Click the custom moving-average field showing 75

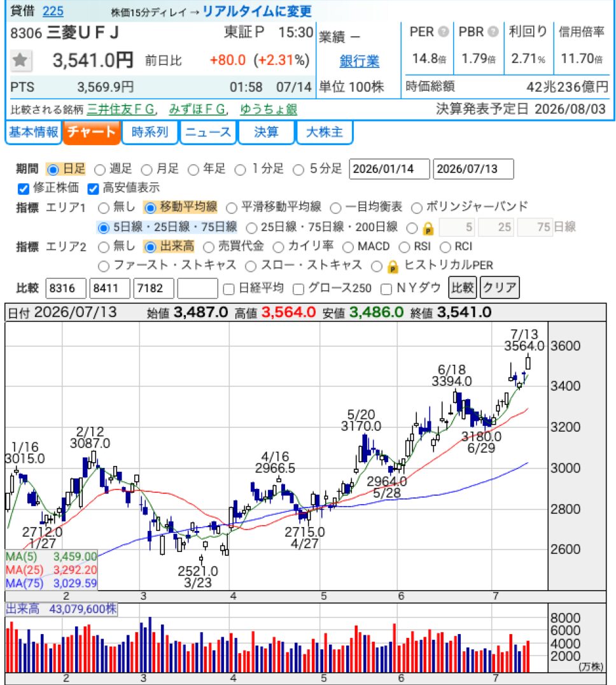535,227
